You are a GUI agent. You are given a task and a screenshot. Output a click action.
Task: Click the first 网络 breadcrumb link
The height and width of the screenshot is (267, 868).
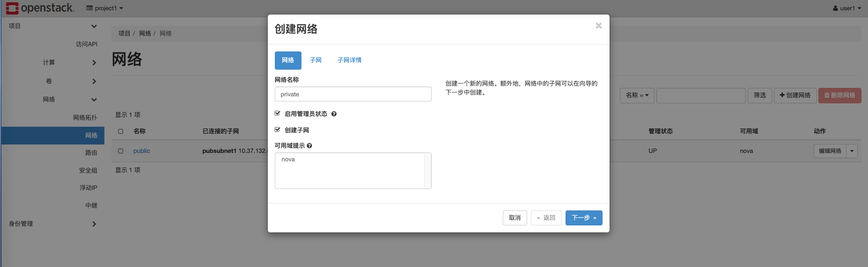tap(145, 34)
